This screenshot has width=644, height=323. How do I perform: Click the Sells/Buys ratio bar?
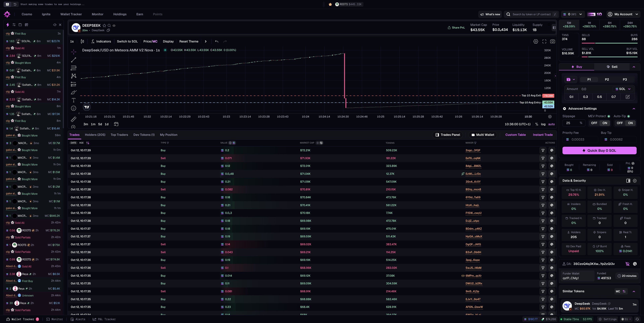click(x=609, y=43)
